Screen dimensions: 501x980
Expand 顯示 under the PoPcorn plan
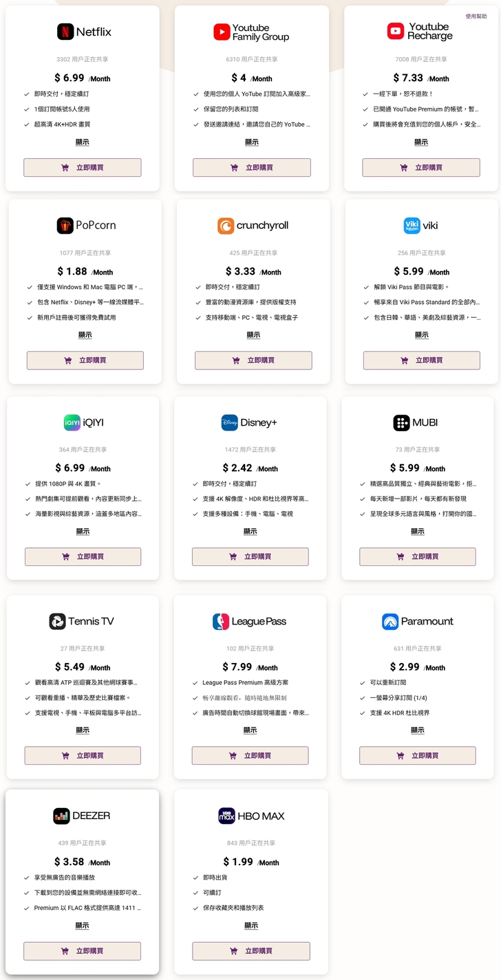pos(85,335)
